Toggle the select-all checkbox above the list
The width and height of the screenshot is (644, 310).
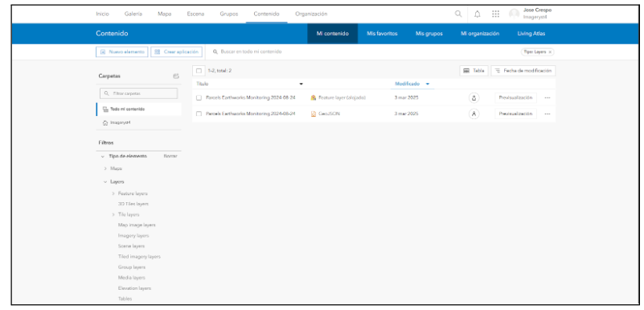199,71
